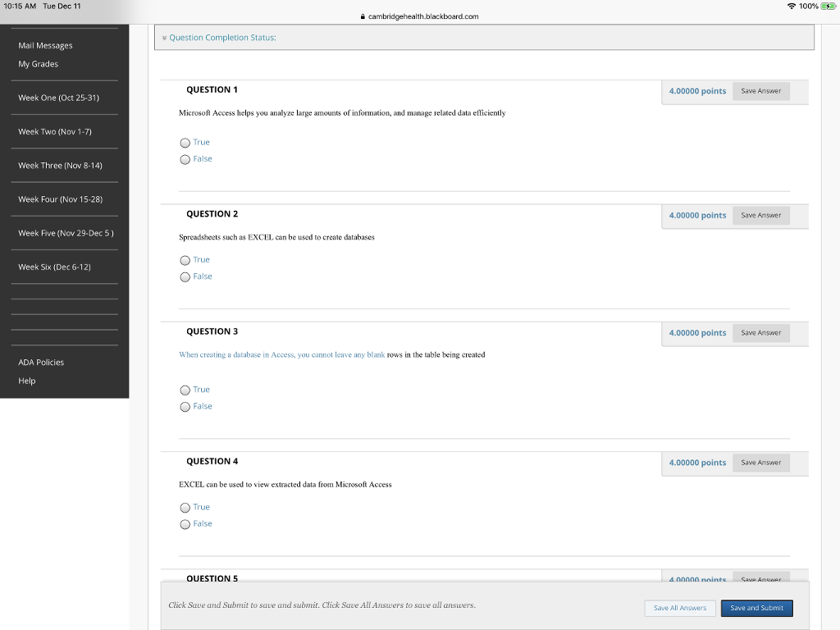This screenshot has height=630, width=840.
Task: Click Save and Submit button
Action: pos(756,608)
